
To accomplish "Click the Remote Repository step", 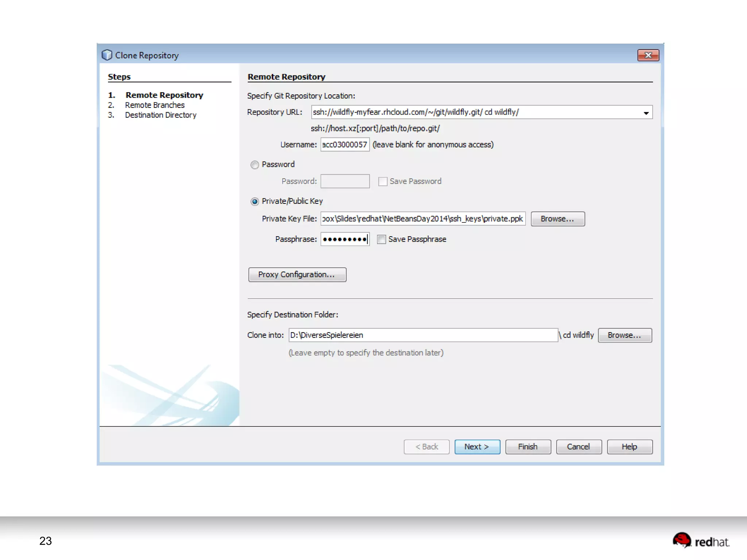I will click(x=164, y=95).
